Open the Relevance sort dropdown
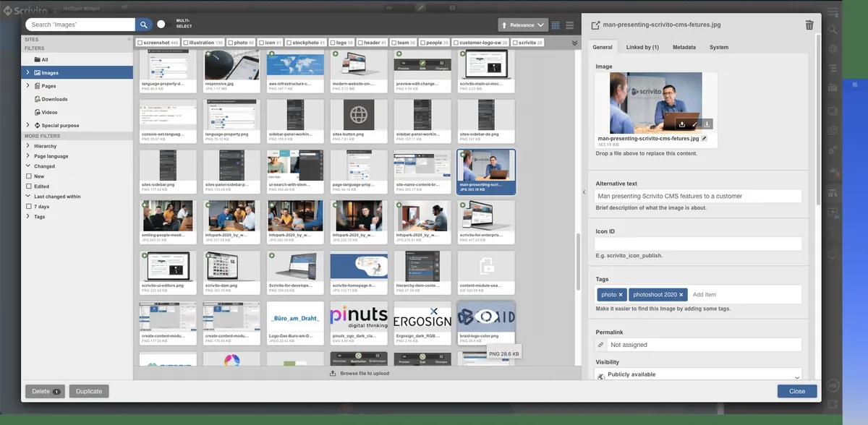The height and width of the screenshot is (425, 868). [523, 25]
